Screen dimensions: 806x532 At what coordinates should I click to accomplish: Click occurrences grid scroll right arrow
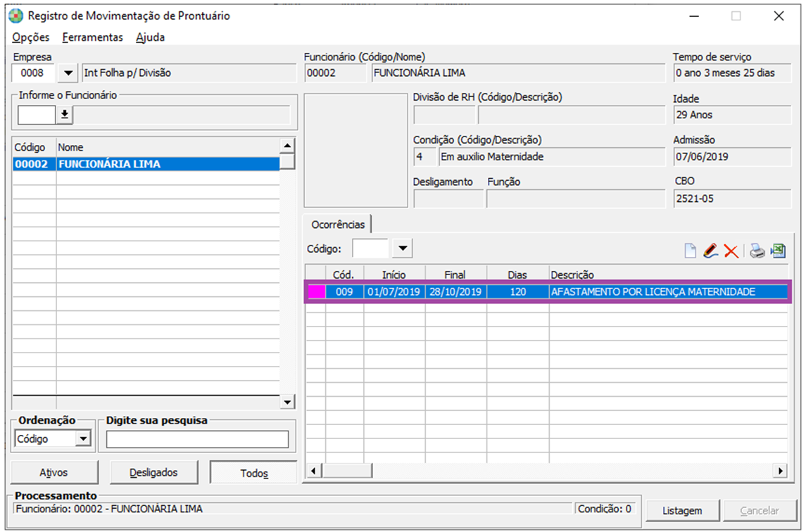(781, 470)
